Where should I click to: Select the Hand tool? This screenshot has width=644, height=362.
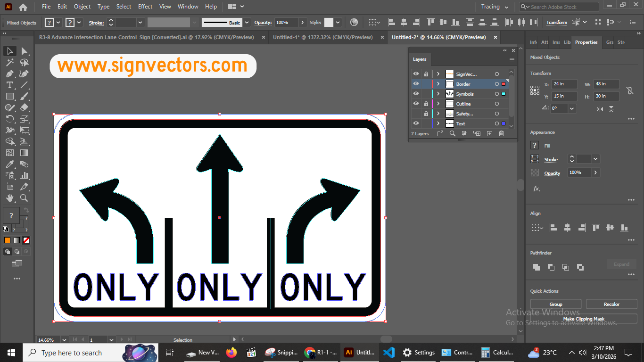[10, 198]
